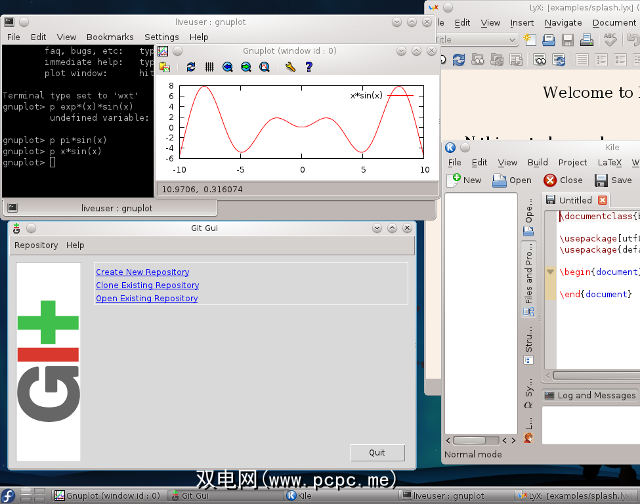640x504 pixels.
Task: Collapse the \begin{document} fold marker in Kile
Action: tap(550, 272)
